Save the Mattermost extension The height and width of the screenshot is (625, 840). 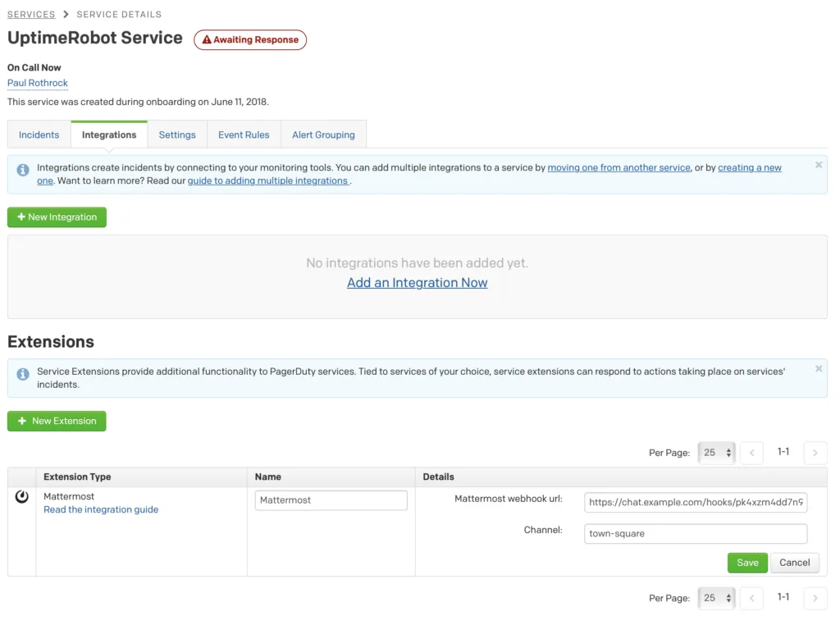[747, 563]
